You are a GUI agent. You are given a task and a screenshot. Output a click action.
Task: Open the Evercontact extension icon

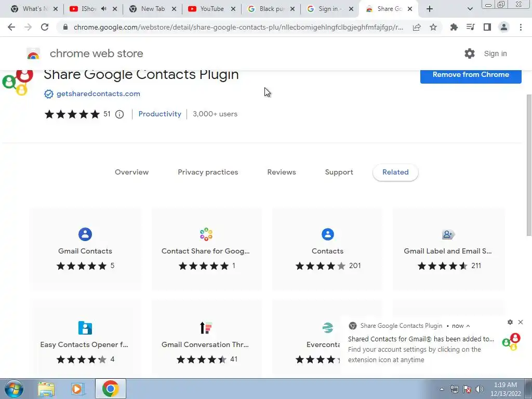(x=327, y=328)
